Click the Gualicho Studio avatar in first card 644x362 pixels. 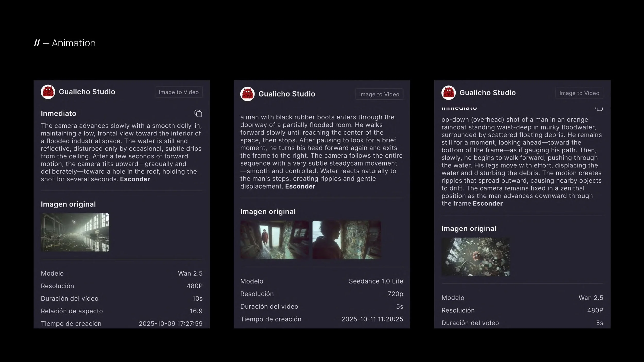(x=48, y=92)
